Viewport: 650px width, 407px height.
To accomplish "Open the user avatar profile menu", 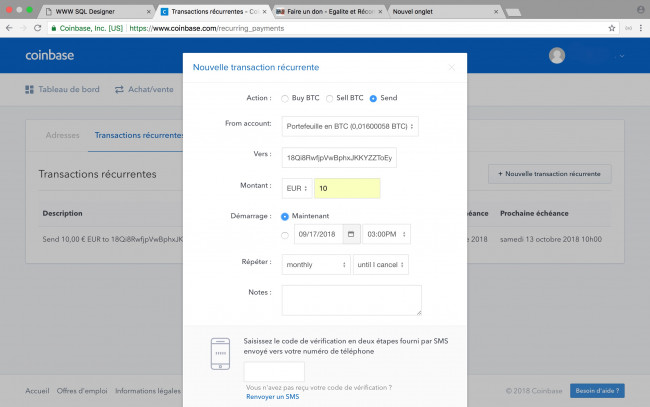I will click(557, 56).
